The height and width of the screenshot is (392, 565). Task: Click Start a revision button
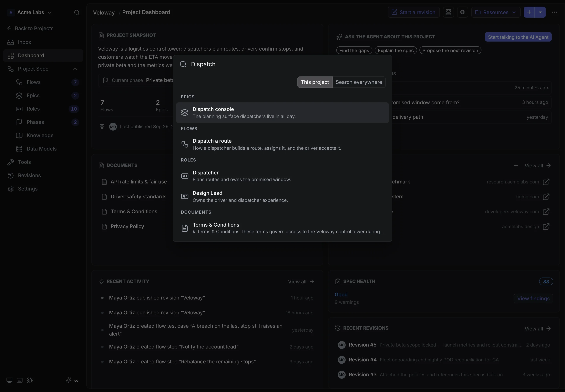tap(414, 12)
